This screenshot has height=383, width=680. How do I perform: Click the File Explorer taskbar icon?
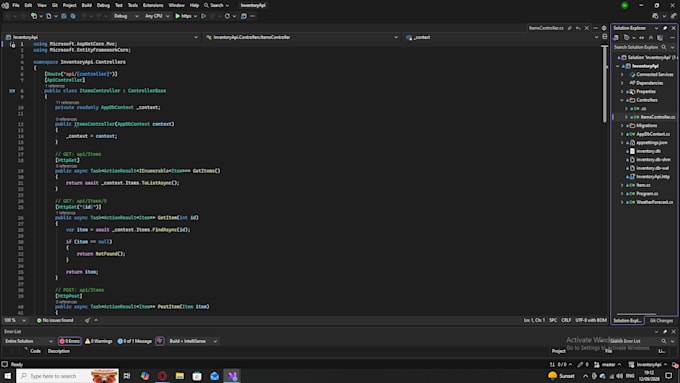click(180, 376)
